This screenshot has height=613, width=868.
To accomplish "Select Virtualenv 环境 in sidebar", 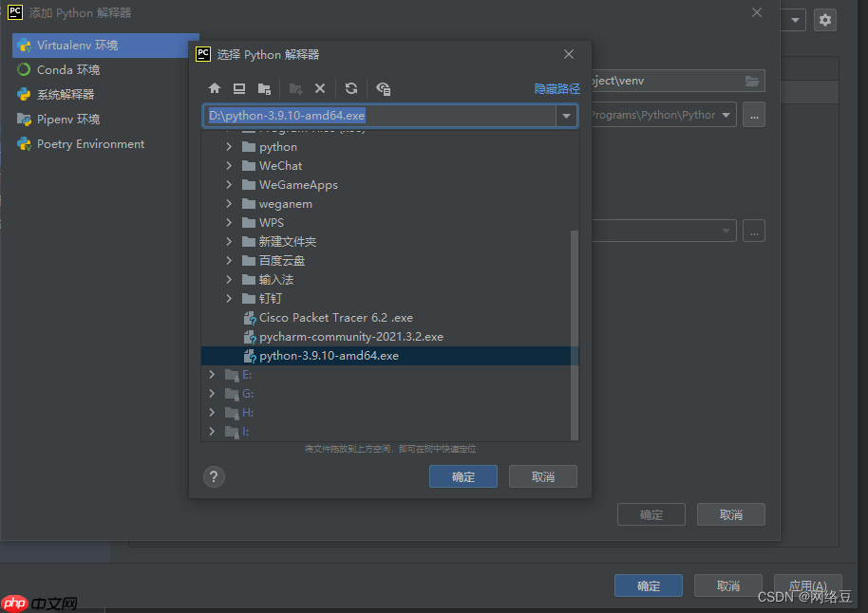I will pos(105,46).
